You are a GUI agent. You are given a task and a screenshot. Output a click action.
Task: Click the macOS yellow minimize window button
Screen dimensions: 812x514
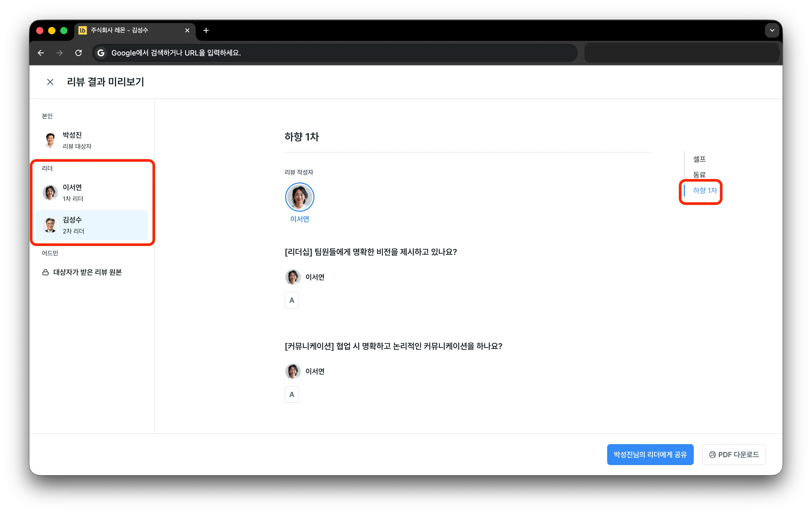click(x=52, y=30)
